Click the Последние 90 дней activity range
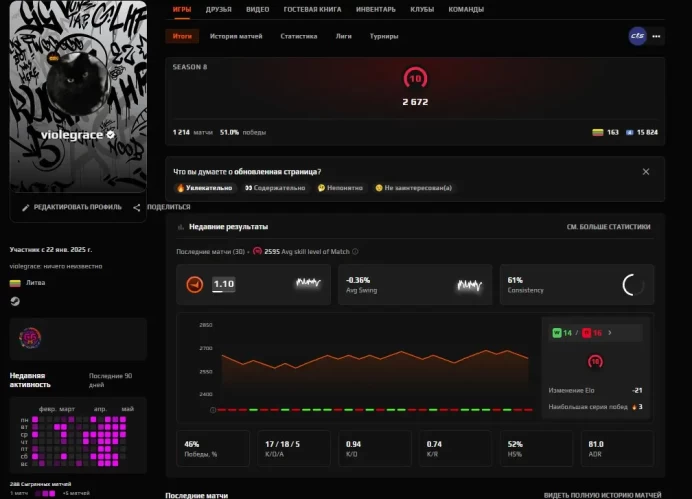Viewport: 692px width, 499px height. pyautogui.click(x=110, y=380)
